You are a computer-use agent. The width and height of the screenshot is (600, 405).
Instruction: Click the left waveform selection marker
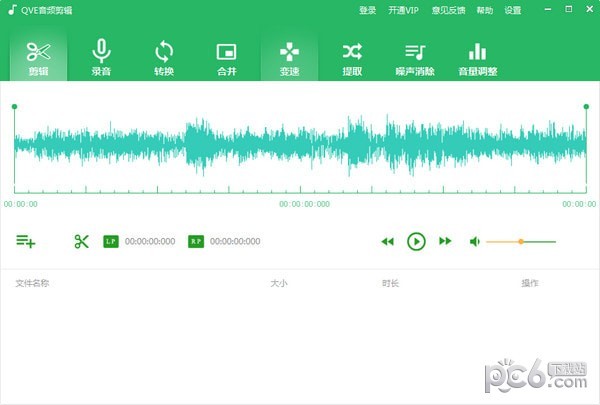tap(15, 106)
